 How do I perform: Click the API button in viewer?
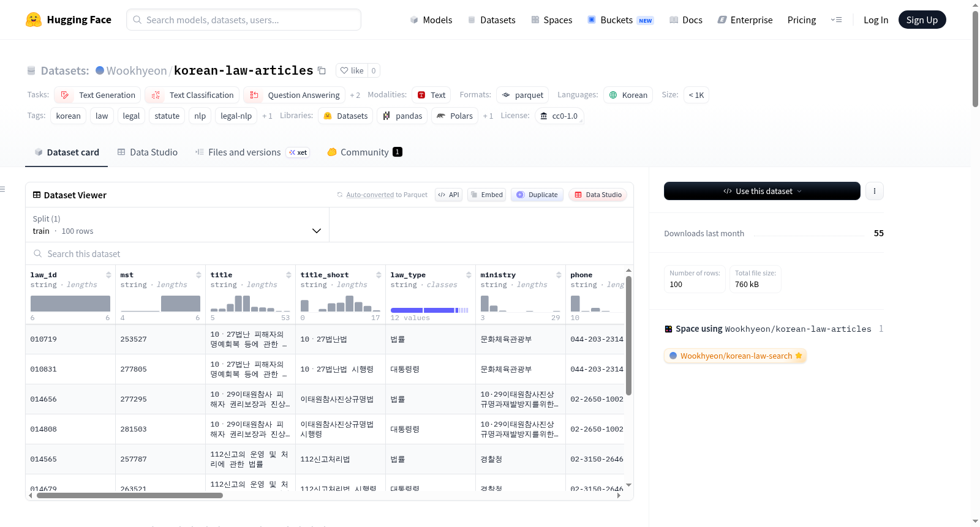tap(448, 195)
